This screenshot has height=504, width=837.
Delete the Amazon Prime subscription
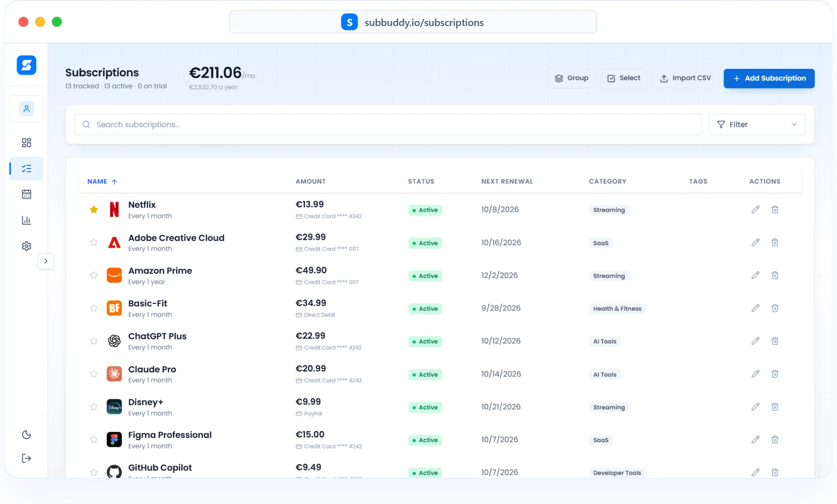pyautogui.click(x=775, y=276)
